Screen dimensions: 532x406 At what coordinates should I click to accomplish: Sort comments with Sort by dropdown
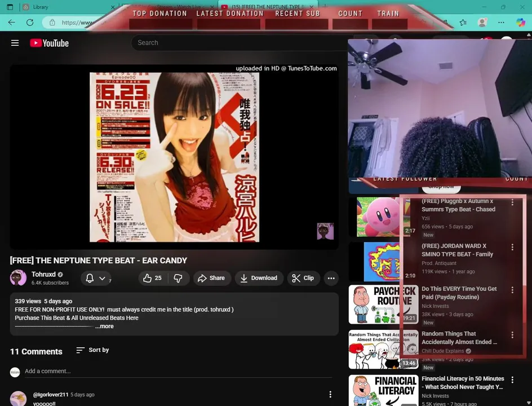tap(92, 350)
